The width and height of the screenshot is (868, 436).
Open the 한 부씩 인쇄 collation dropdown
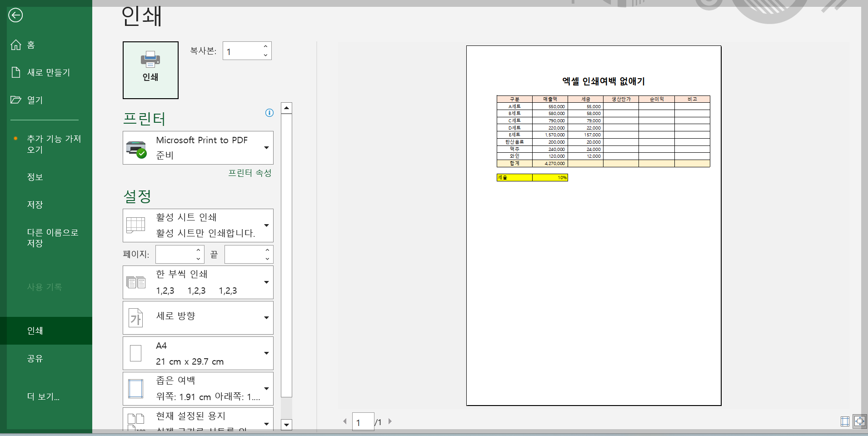tap(198, 282)
